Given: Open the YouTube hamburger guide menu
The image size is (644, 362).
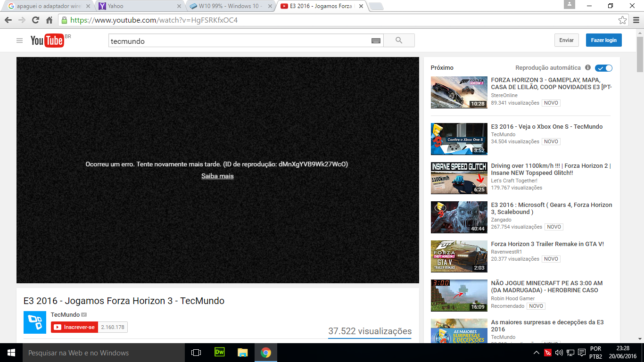Looking at the screenshot, I should pos(19,41).
